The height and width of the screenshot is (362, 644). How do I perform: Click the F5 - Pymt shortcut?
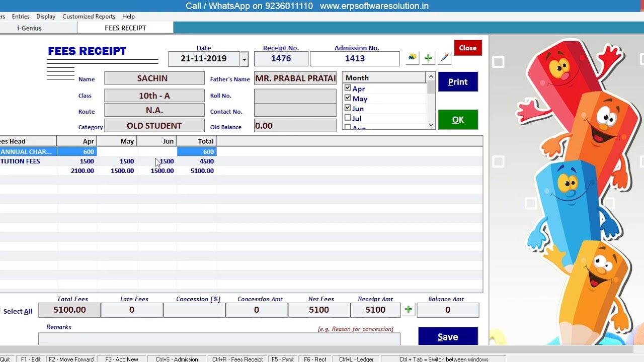[x=283, y=359]
